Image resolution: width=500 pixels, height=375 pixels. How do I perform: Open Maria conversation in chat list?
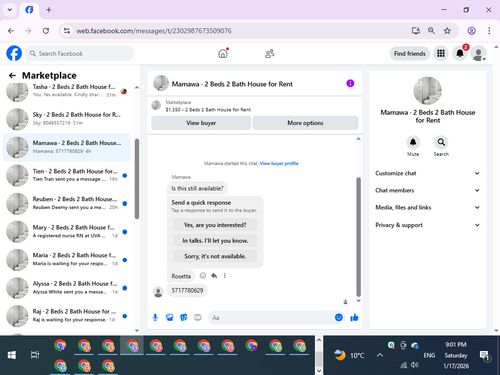67,259
